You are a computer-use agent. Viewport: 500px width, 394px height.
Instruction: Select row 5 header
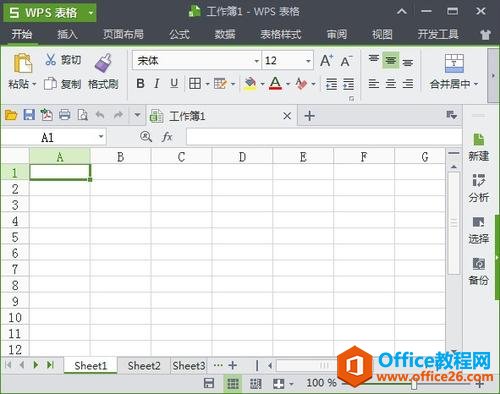[15, 237]
